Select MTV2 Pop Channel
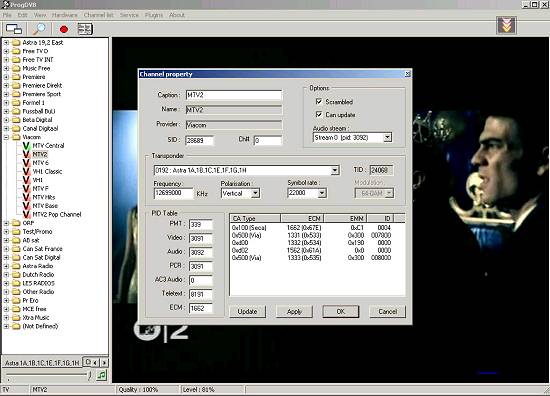The width and height of the screenshot is (550, 396). [x=56, y=214]
